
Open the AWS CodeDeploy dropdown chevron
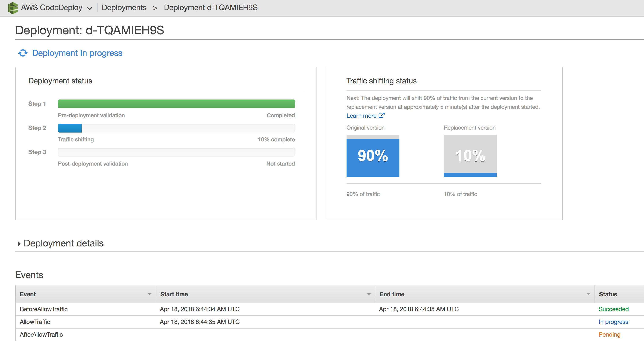89,8
